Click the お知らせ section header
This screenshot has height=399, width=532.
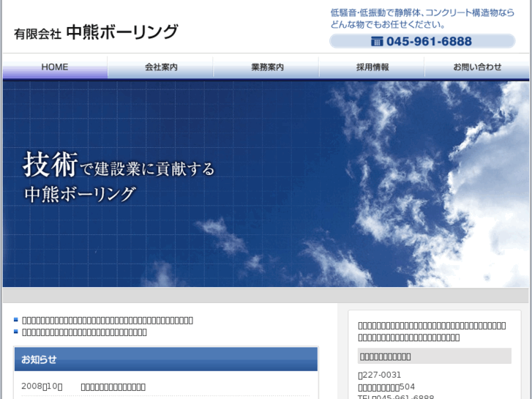pos(166,359)
